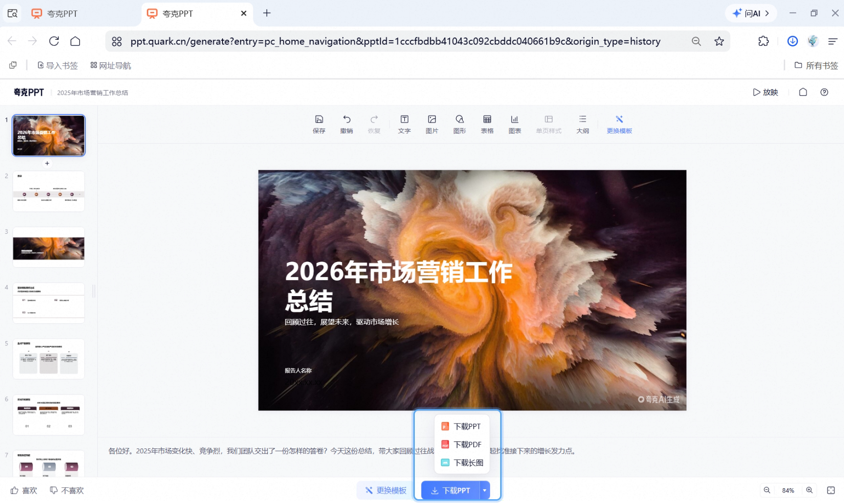Viewport: 844px width, 504px height.
Task: Click the 喜欢 thumbs-up button
Action: [24, 490]
